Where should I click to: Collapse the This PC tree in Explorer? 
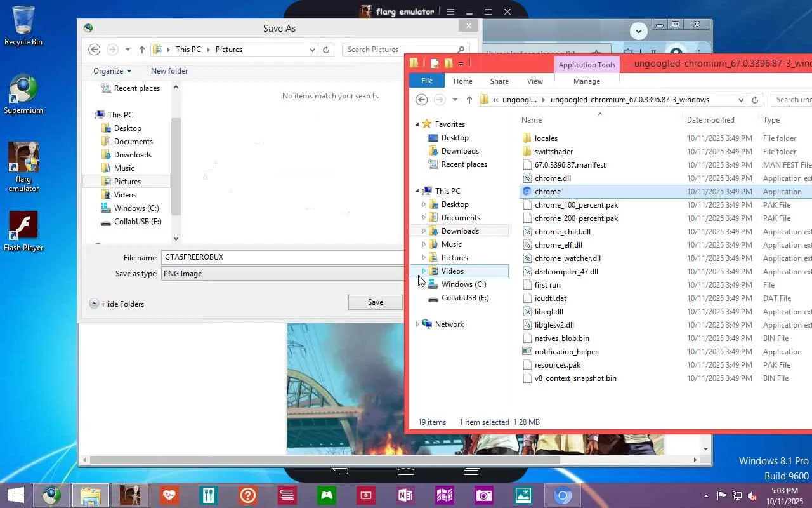[417, 191]
